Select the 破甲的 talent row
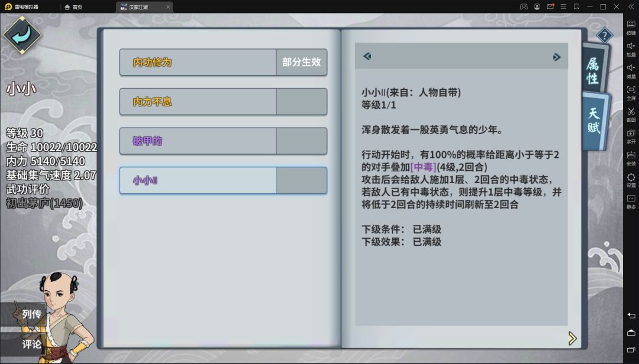The height and width of the screenshot is (364, 639). 223,141
